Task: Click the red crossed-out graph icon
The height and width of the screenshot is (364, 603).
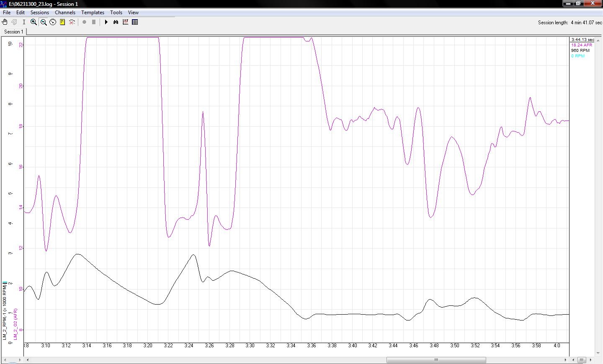Action: tap(72, 22)
